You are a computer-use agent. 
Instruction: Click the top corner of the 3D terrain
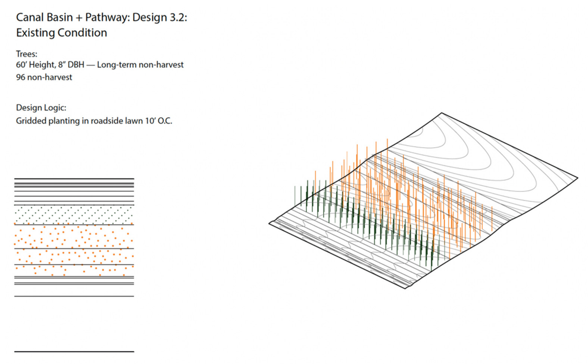[x=441, y=113]
